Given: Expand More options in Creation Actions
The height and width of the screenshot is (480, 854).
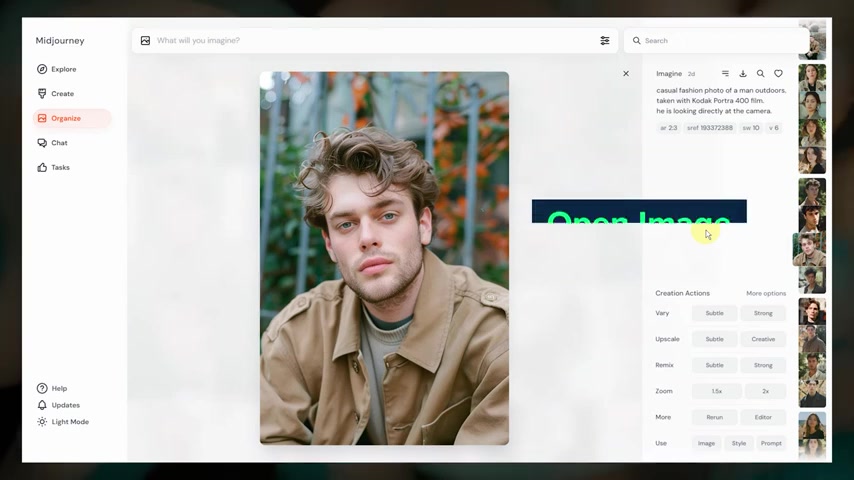Looking at the screenshot, I should (766, 293).
